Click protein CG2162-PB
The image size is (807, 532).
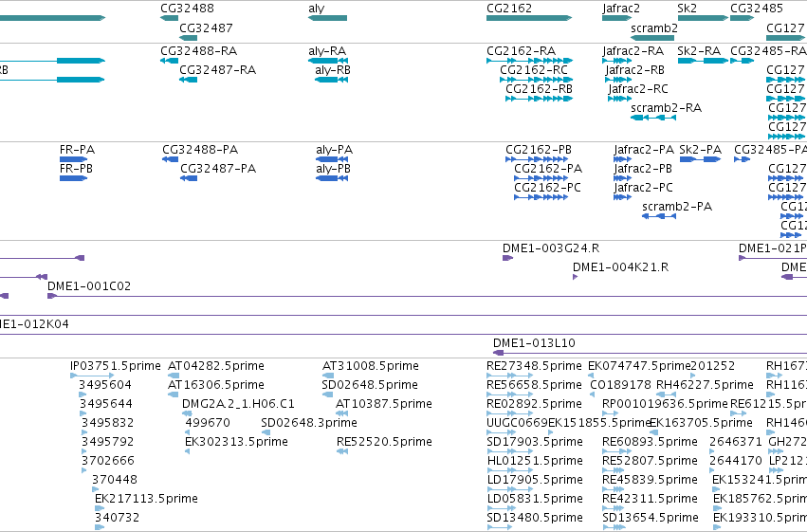[537, 159]
